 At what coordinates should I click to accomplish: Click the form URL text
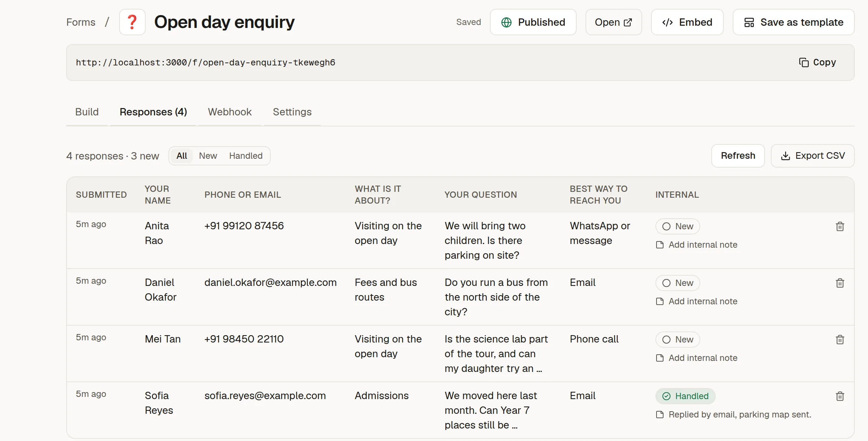coord(206,62)
